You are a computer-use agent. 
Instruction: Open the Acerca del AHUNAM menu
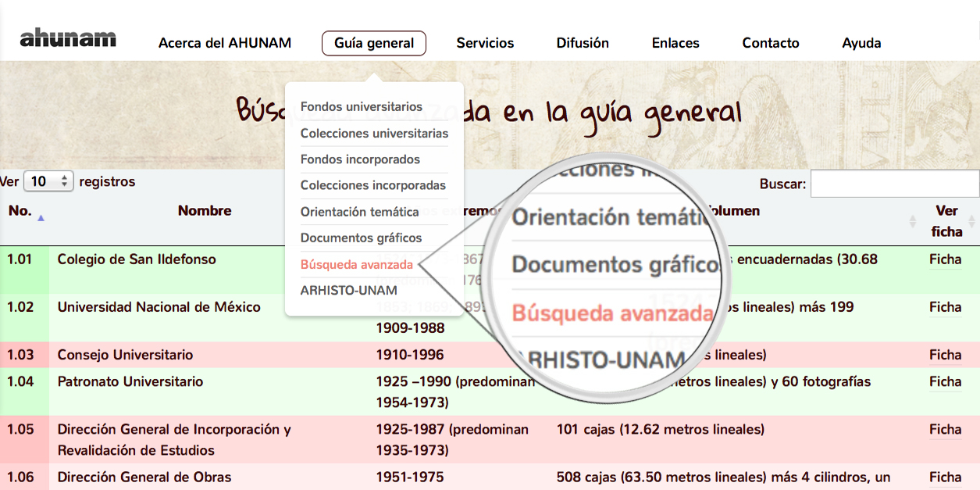coord(225,43)
